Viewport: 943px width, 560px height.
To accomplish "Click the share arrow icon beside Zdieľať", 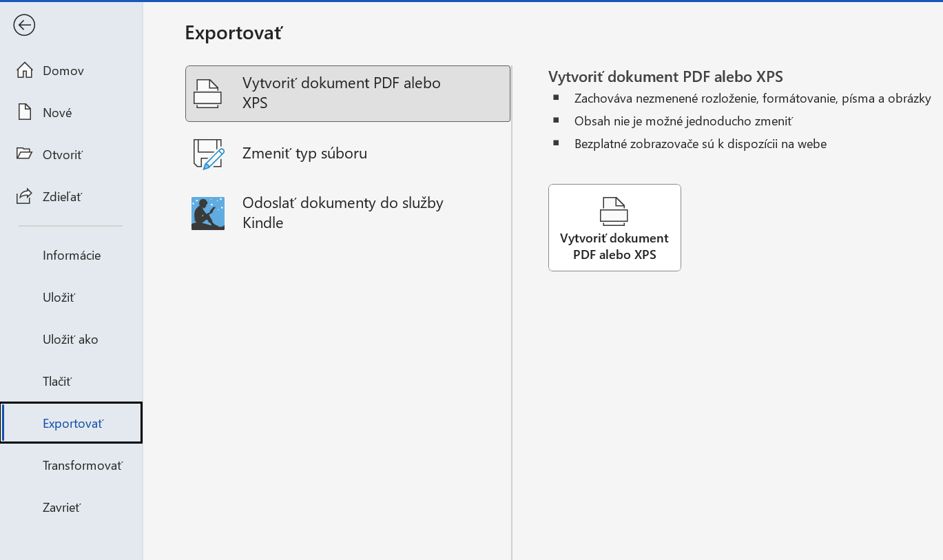I will pyautogui.click(x=25, y=196).
